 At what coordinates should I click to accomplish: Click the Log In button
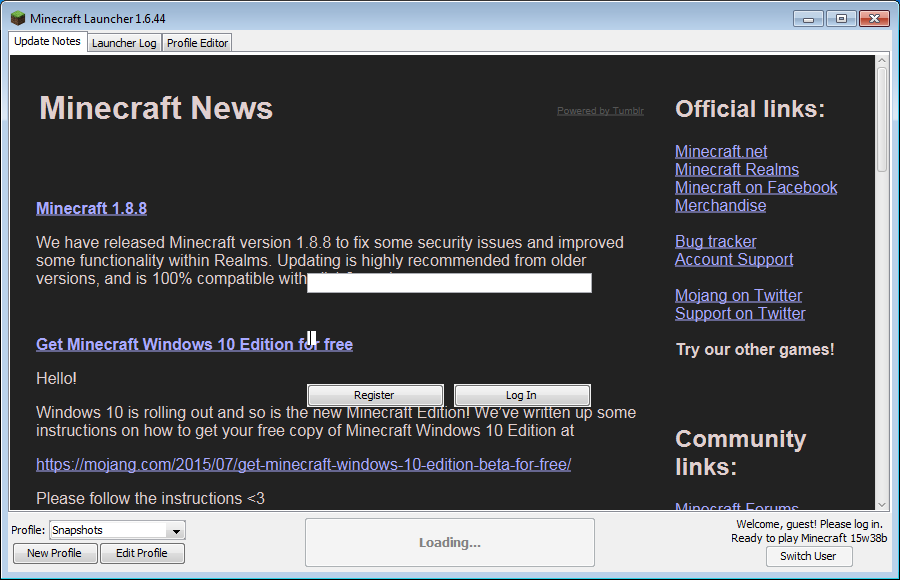point(522,395)
